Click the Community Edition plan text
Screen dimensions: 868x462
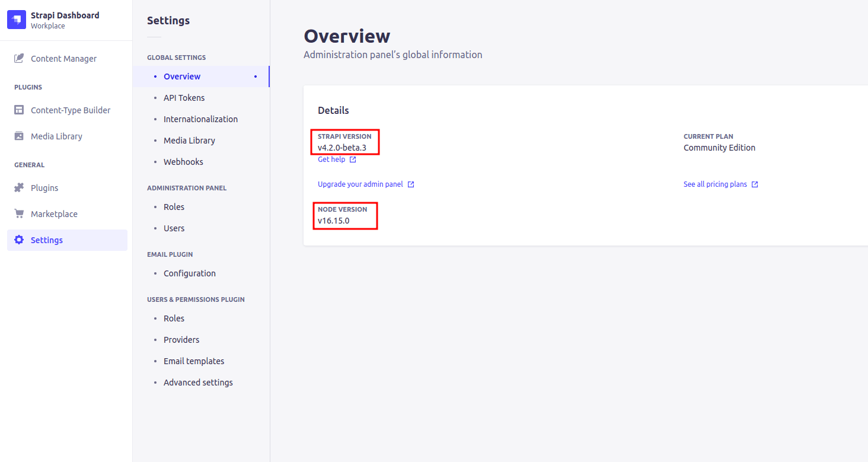(719, 148)
